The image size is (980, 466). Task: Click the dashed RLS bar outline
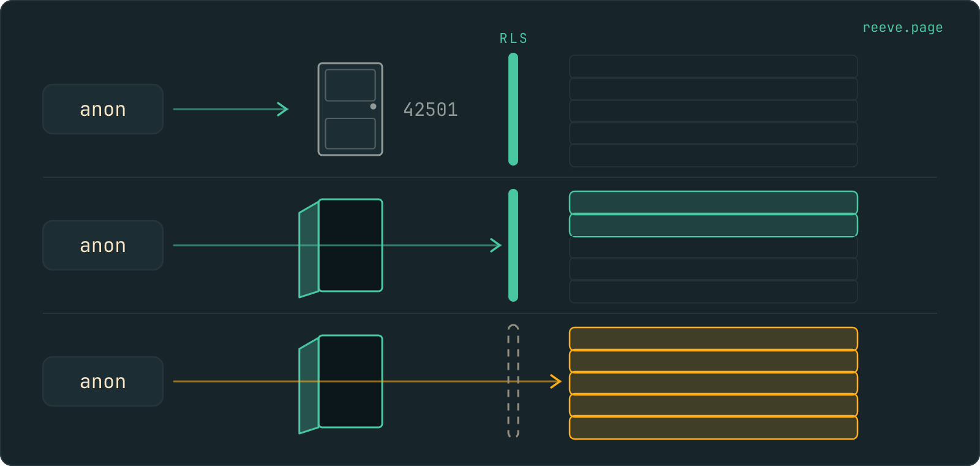pyautogui.click(x=513, y=381)
